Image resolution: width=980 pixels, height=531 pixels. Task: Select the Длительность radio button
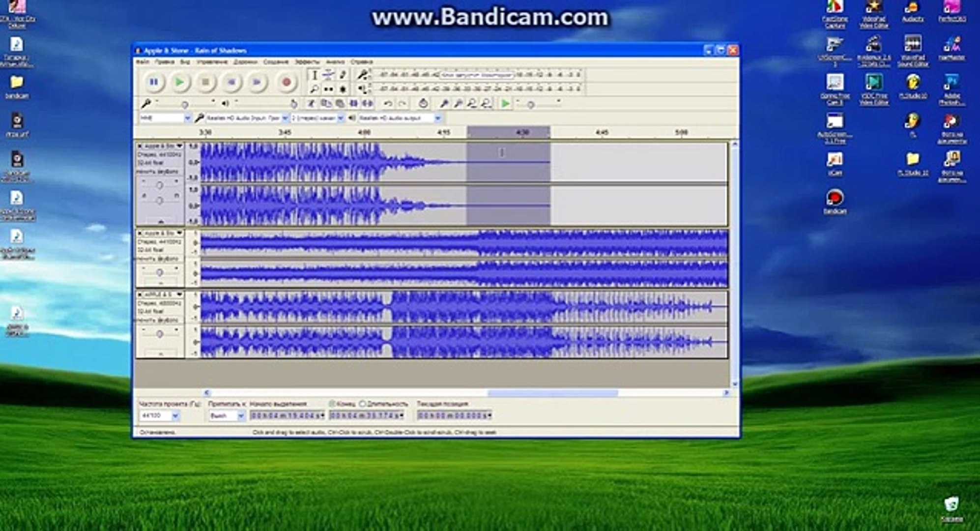(363, 404)
